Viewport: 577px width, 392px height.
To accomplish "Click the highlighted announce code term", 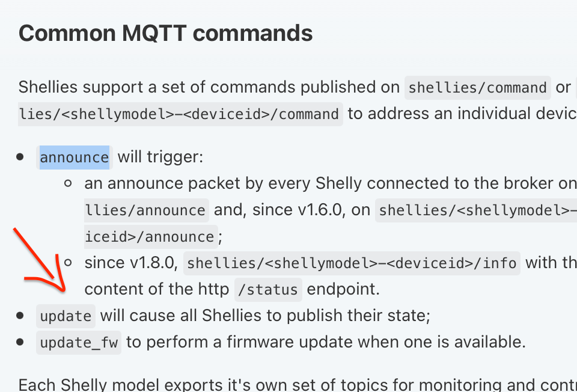I will (x=75, y=158).
